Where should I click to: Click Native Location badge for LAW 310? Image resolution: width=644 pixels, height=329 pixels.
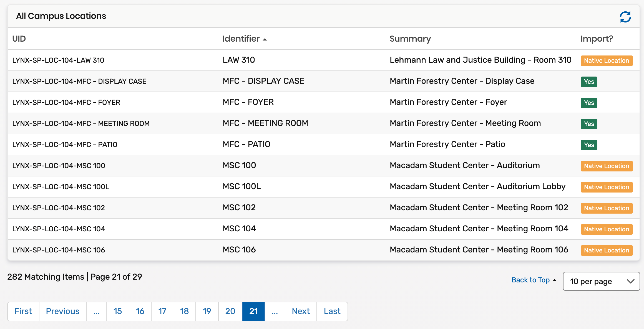pos(606,60)
